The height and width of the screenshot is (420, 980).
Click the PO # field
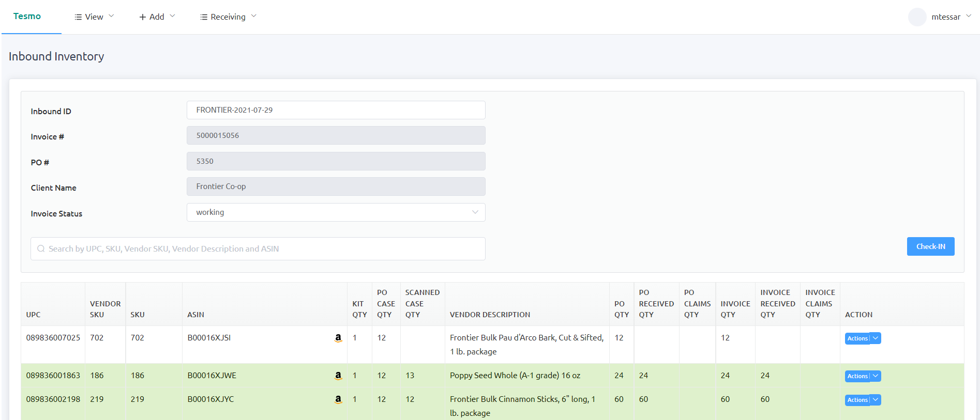tap(336, 161)
